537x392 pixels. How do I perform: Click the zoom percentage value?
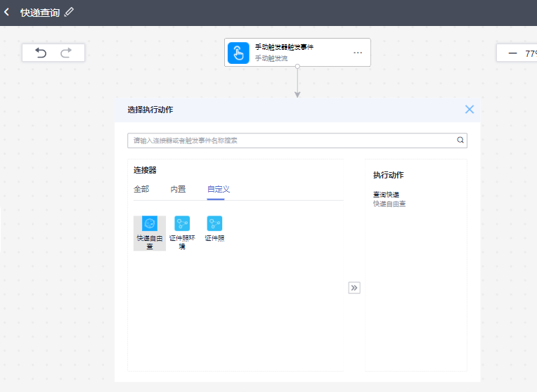click(531, 54)
